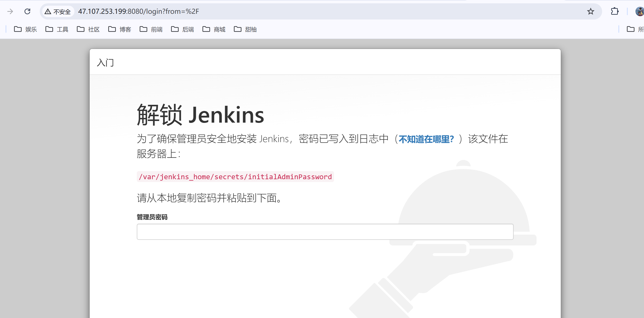644x318 pixels.
Task: Open the 娱乐 bookmark folder
Action: click(x=25, y=29)
